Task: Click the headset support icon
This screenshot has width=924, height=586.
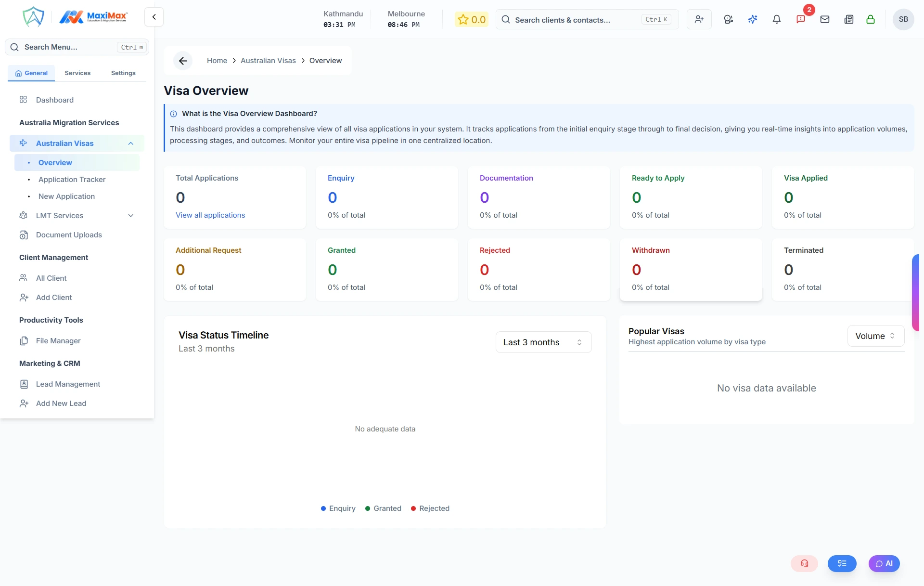Action: click(x=804, y=563)
